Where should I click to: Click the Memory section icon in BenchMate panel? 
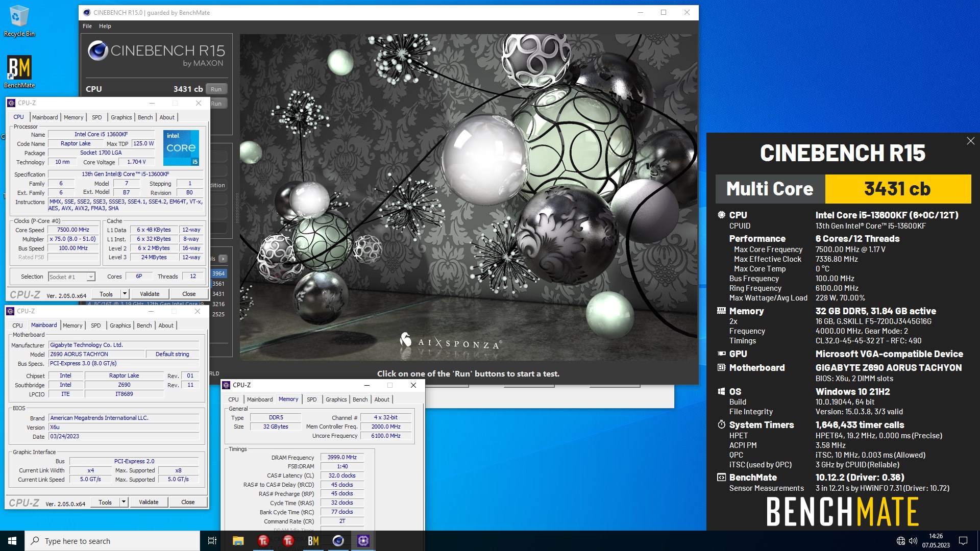[x=721, y=311]
